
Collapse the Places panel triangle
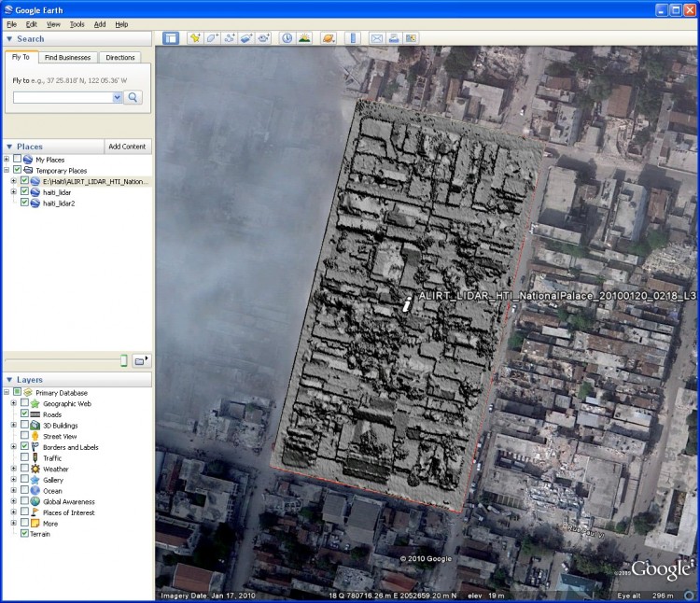click(x=9, y=147)
